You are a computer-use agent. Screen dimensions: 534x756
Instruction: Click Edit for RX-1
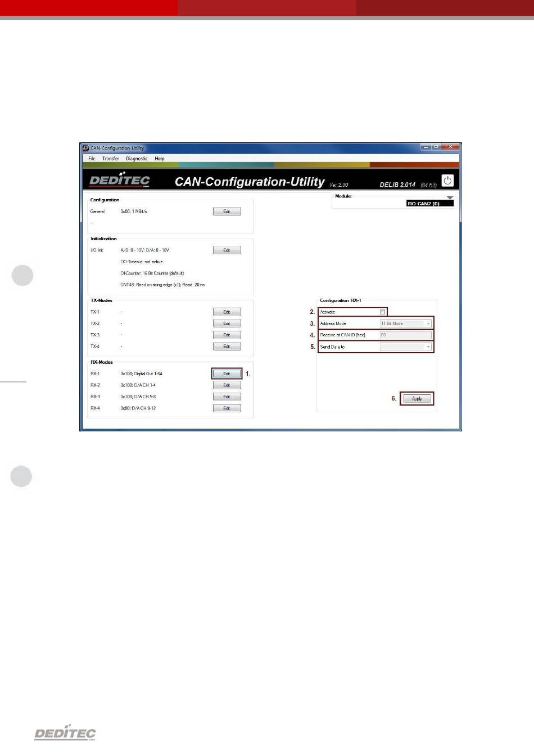click(x=227, y=373)
